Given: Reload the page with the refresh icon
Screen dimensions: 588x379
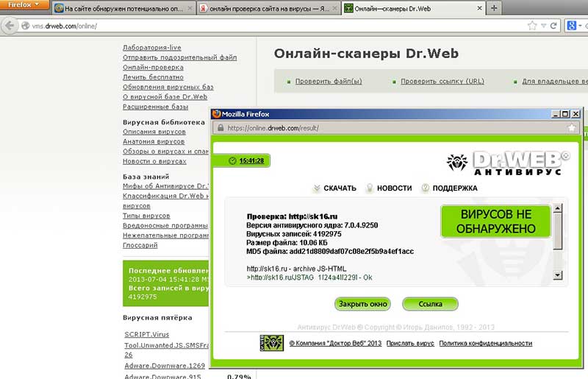Looking at the screenshot, I should click(554, 26).
